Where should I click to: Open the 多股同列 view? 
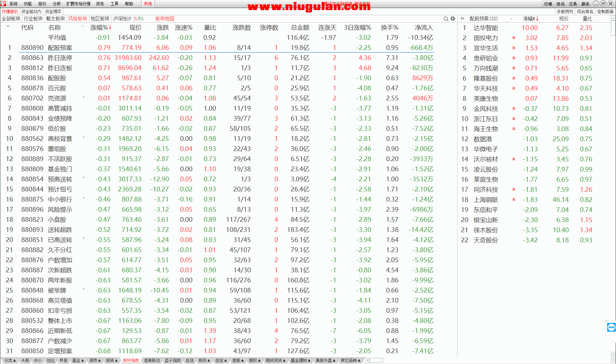[x=565, y=11]
